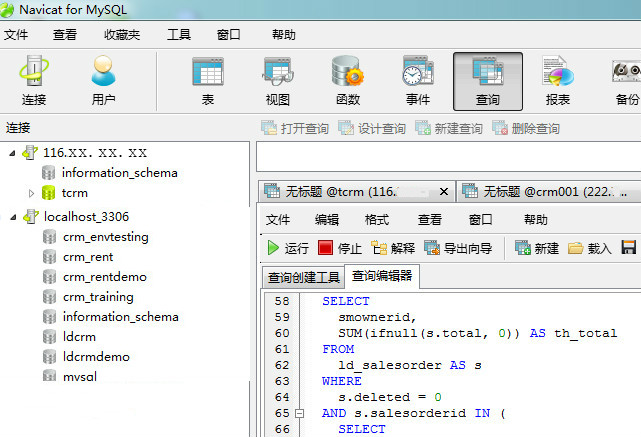Image resolution: width=641 pixels, height=437 pixels.
Task: Select localhost_3306 connection
Action: click(x=86, y=217)
